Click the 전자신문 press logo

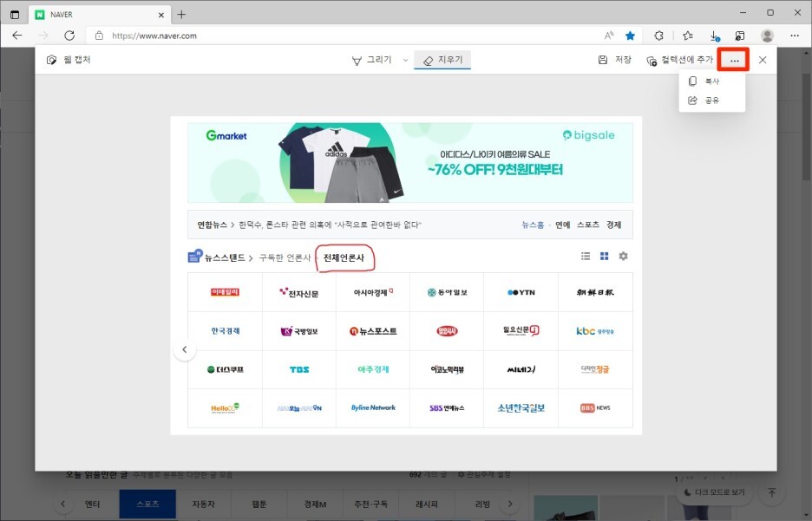pyautogui.click(x=299, y=292)
